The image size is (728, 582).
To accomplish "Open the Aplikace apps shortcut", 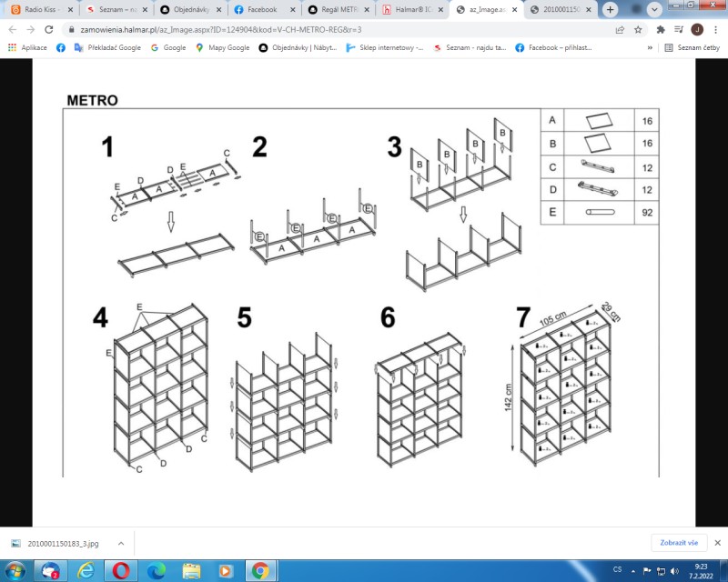I will pyautogui.click(x=28, y=47).
